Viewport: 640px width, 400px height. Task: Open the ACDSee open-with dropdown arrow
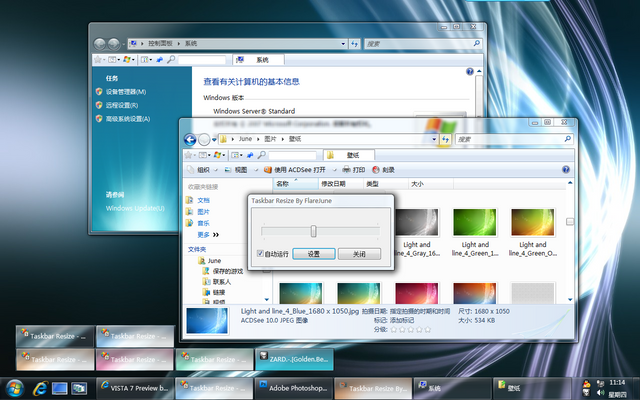(x=334, y=170)
